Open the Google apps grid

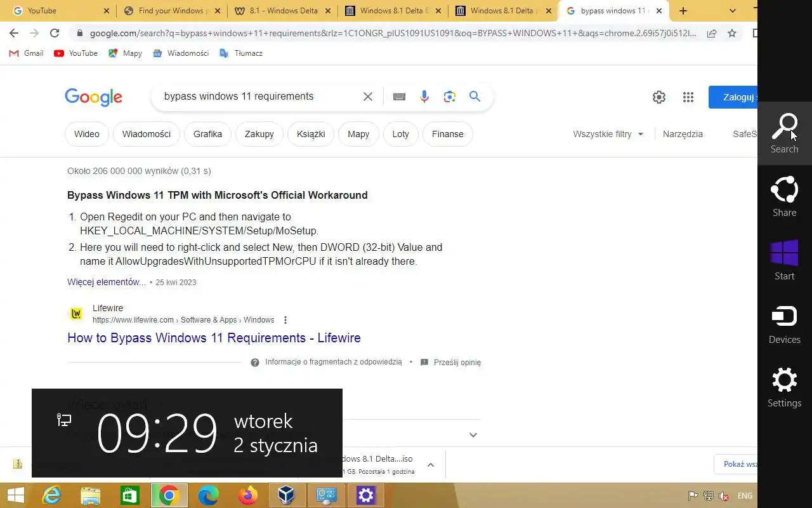click(688, 97)
